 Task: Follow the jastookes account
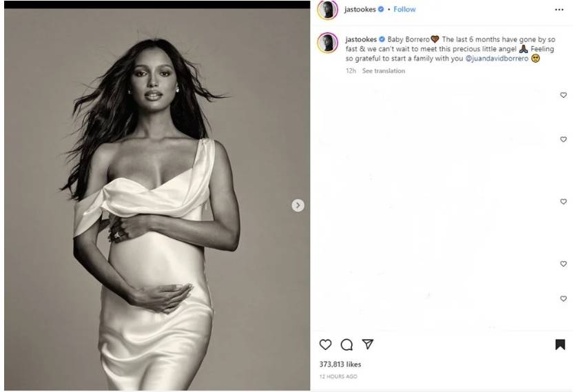[x=404, y=9]
